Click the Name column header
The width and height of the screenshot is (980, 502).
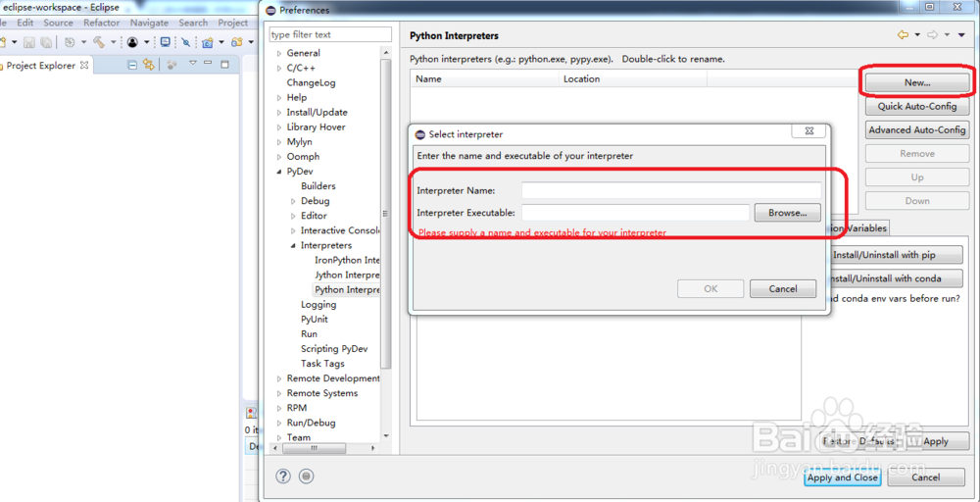pos(484,78)
